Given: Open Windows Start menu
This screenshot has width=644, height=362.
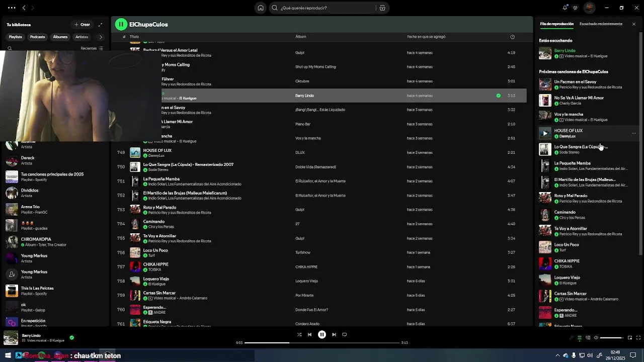Looking at the screenshot, I should click(x=8, y=355).
